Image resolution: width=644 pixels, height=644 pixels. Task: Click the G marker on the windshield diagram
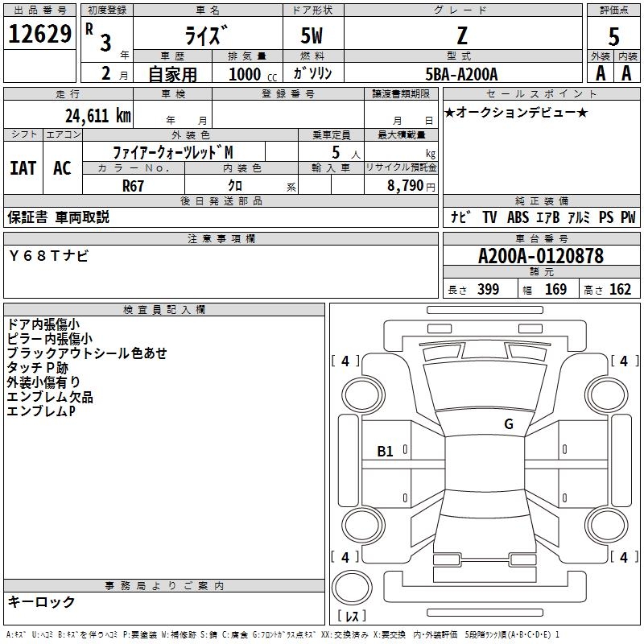click(508, 424)
